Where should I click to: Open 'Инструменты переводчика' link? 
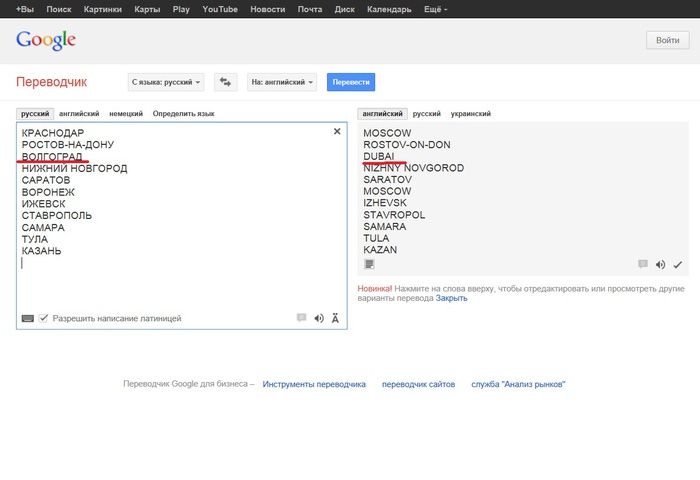click(314, 384)
